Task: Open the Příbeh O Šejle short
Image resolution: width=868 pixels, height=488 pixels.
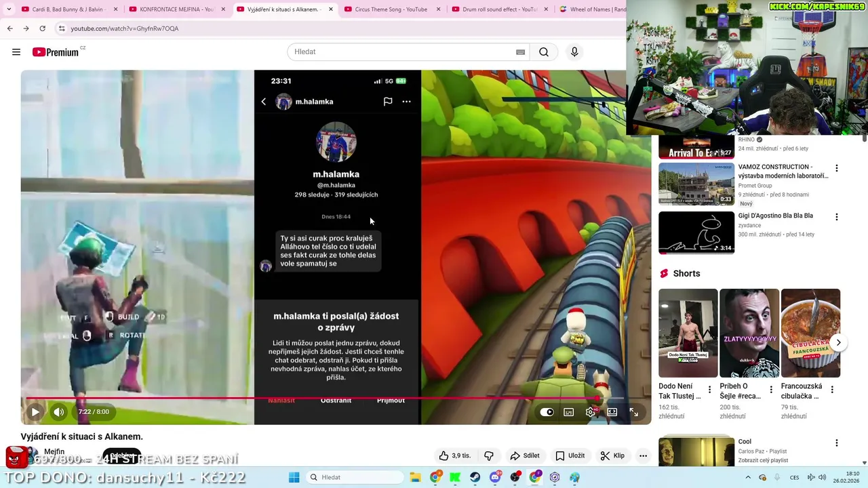Action: point(749,333)
